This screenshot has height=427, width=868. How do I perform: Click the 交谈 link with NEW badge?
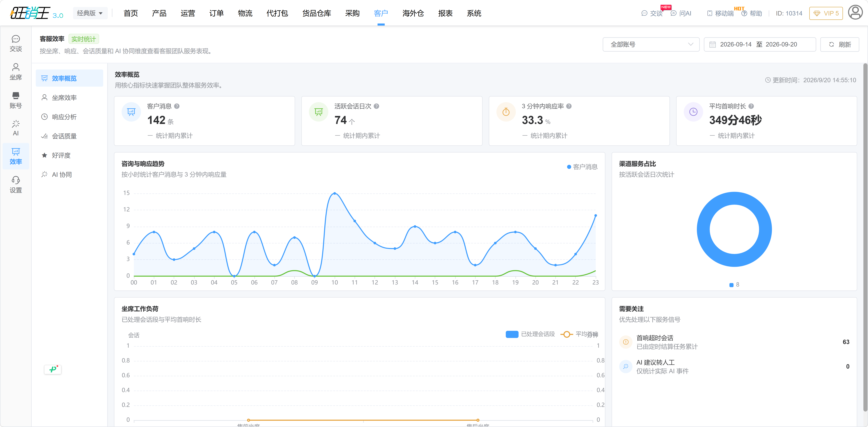(652, 13)
